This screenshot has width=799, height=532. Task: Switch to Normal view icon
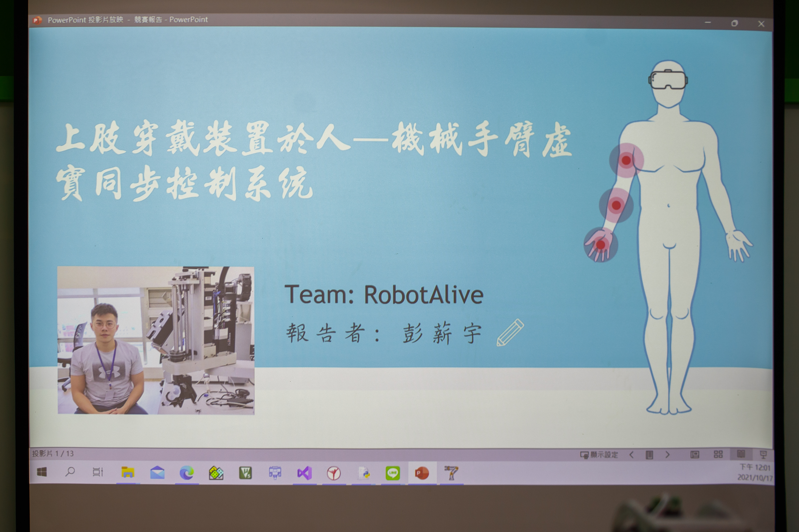[x=695, y=454]
